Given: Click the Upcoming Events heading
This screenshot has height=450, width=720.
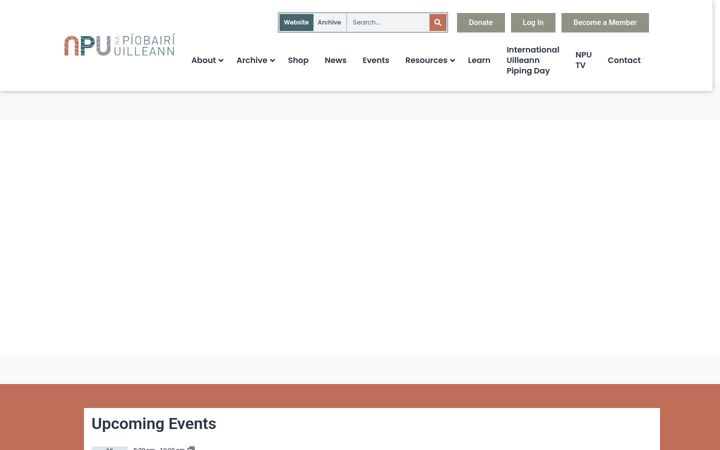Looking at the screenshot, I should [154, 423].
